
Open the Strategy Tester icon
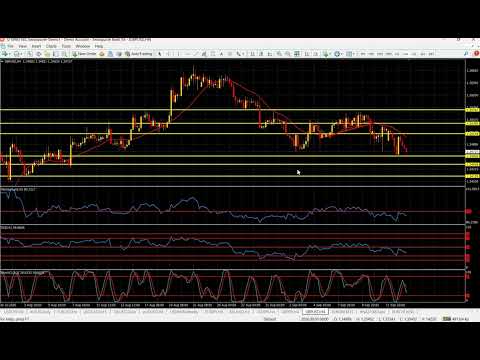(x=64, y=54)
